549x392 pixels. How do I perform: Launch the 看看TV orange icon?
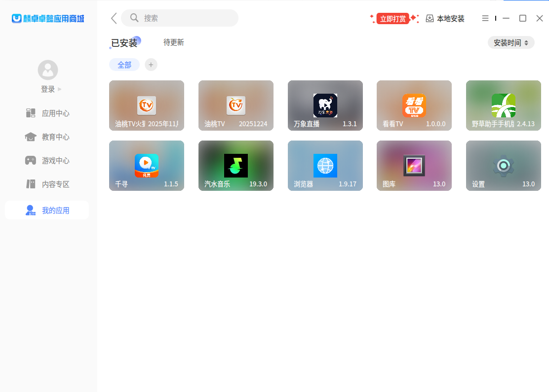(414, 105)
